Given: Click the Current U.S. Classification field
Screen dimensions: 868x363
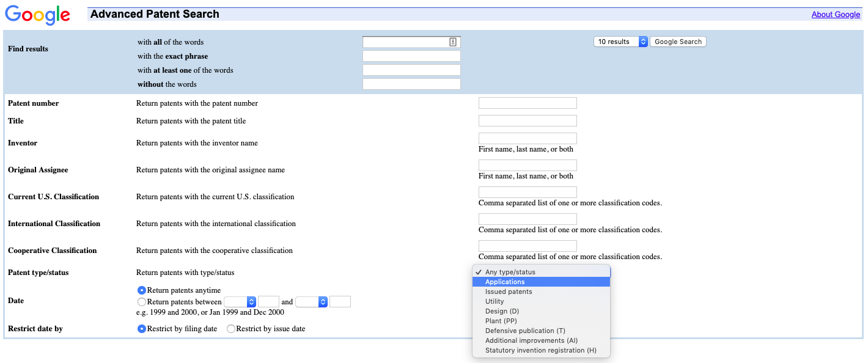Looking at the screenshot, I should click(x=528, y=193).
